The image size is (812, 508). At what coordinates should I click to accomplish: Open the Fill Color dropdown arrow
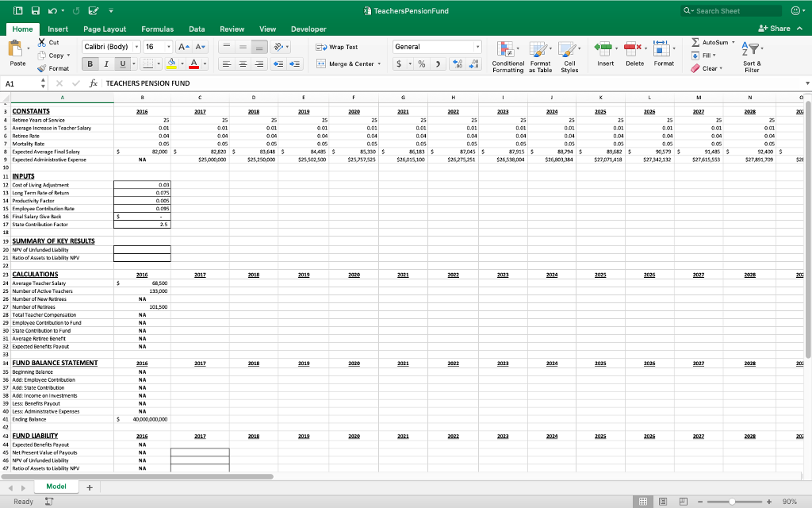click(x=182, y=63)
